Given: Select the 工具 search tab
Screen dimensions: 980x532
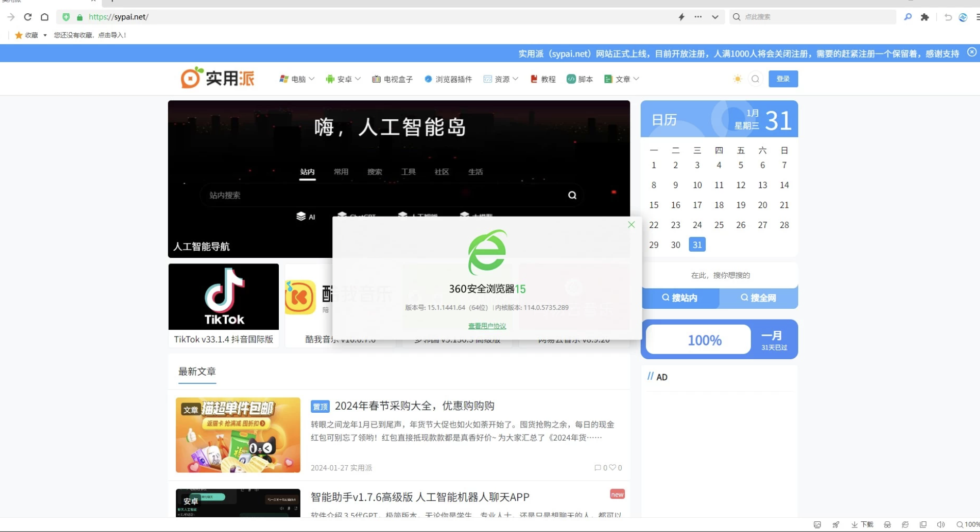Looking at the screenshot, I should point(408,172).
